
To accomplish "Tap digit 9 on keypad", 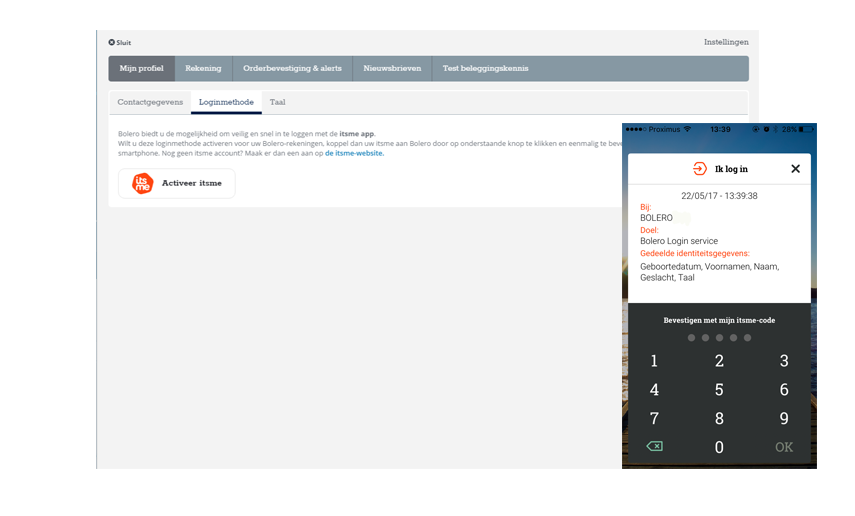I will (x=784, y=419).
